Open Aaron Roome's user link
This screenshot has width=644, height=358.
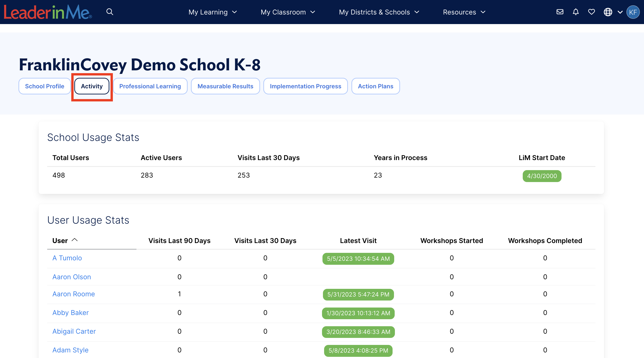point(74,294)
